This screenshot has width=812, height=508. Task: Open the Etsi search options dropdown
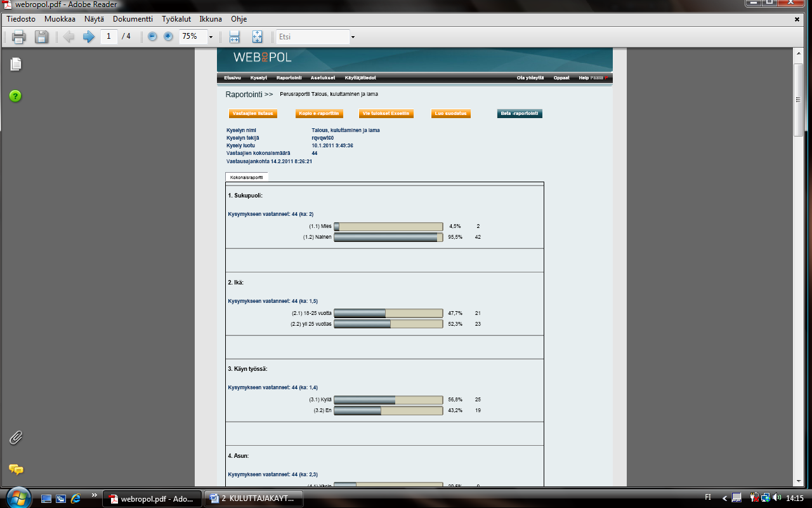click(353, 37)
